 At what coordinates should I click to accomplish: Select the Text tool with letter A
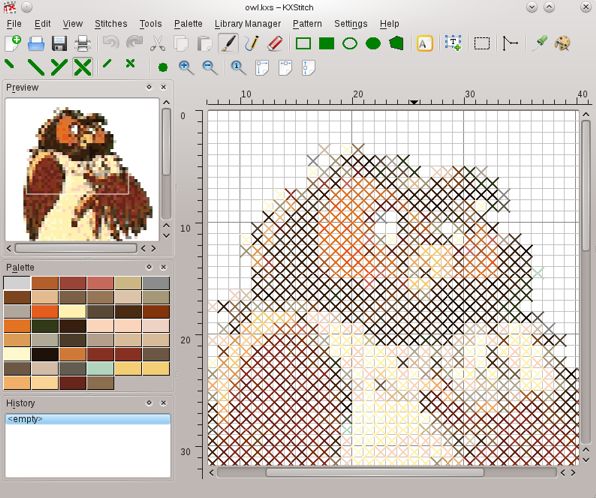pos(425,43)
